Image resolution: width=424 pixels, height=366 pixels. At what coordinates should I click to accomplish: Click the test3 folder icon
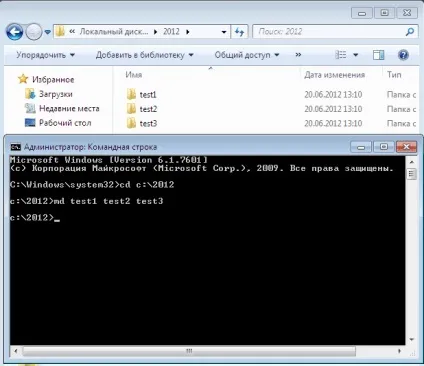coord(131,123)
